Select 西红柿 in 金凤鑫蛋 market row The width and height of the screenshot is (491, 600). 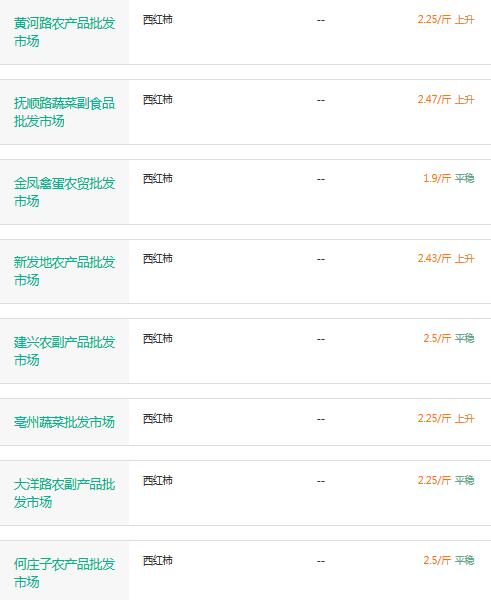(x=158, y=178)
